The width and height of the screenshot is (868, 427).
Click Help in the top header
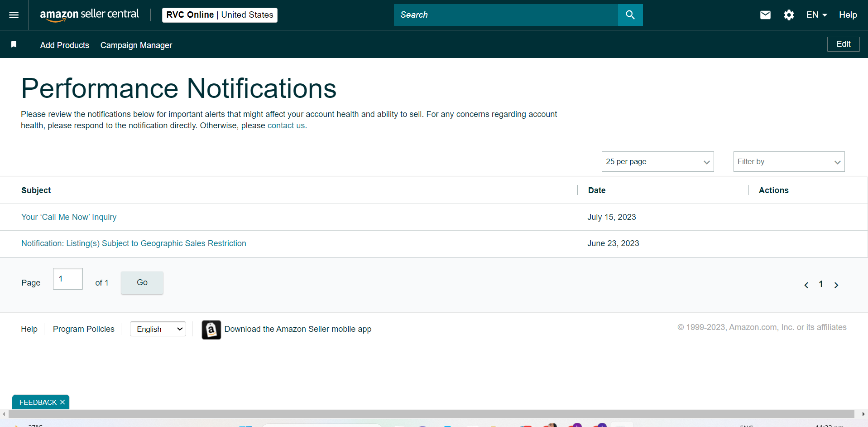coord(848,15)
